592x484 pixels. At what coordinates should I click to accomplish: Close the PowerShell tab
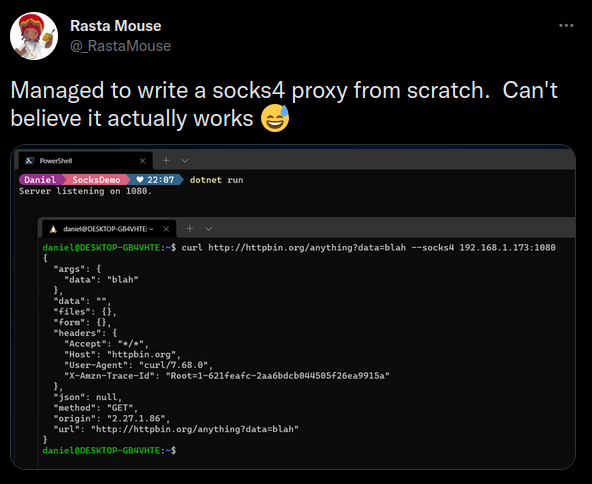[x=142, y=161]
